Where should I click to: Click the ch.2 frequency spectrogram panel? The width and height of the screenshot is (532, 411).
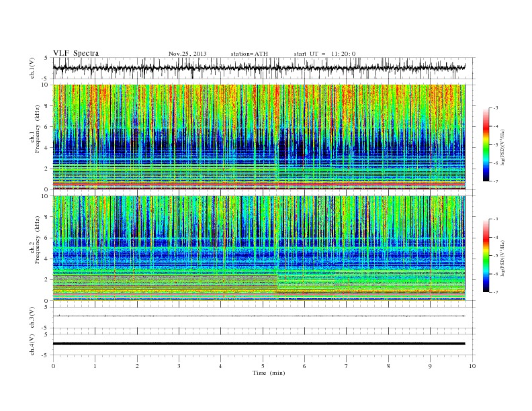(x=259, y=248)
